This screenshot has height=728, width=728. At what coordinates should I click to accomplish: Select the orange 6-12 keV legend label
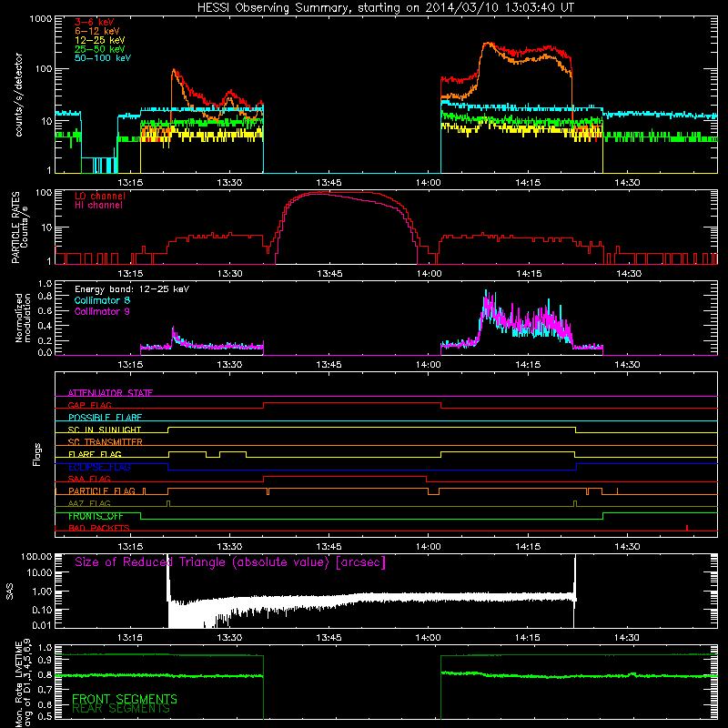coord(97,31)
